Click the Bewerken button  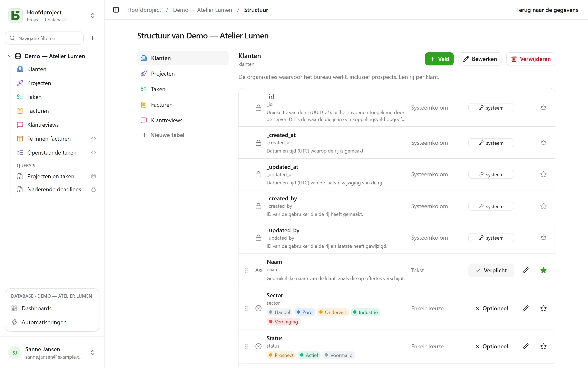(x=480, y=59)
